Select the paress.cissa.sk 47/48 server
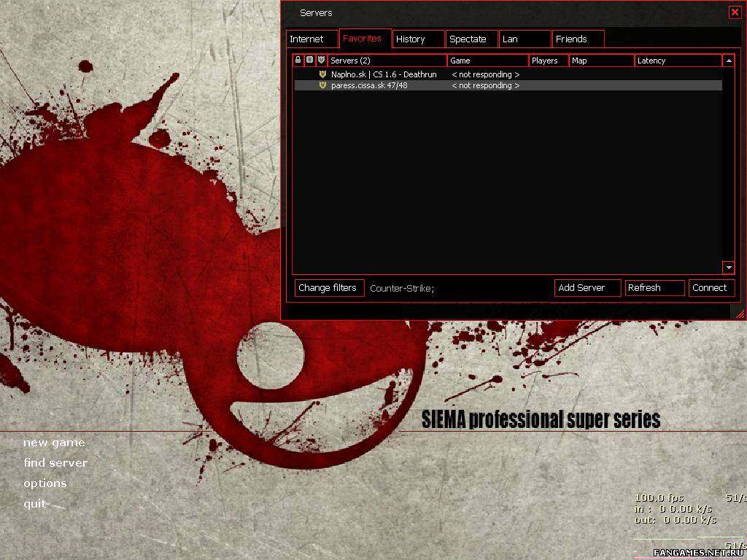 pyautogui.click(x=508, y=85)
